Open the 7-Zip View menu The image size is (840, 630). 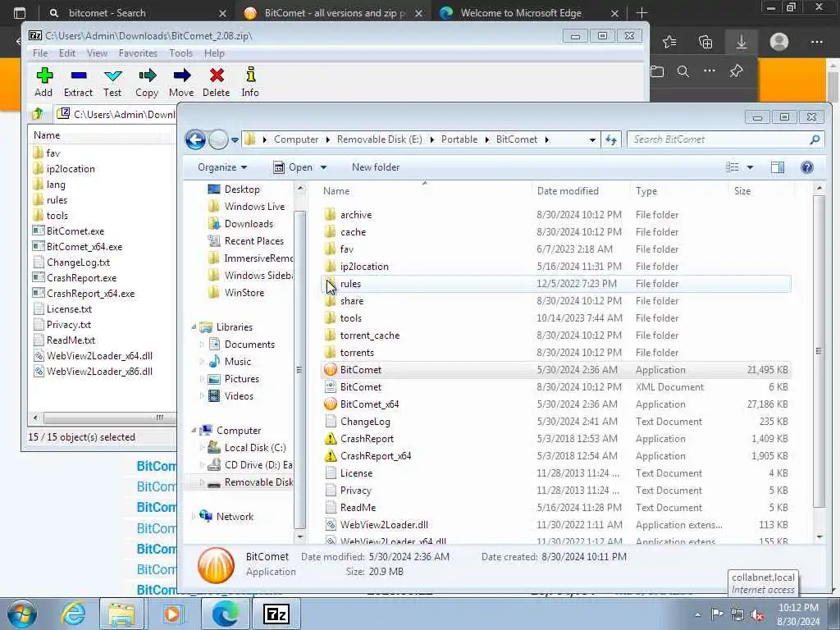(97, 53)
